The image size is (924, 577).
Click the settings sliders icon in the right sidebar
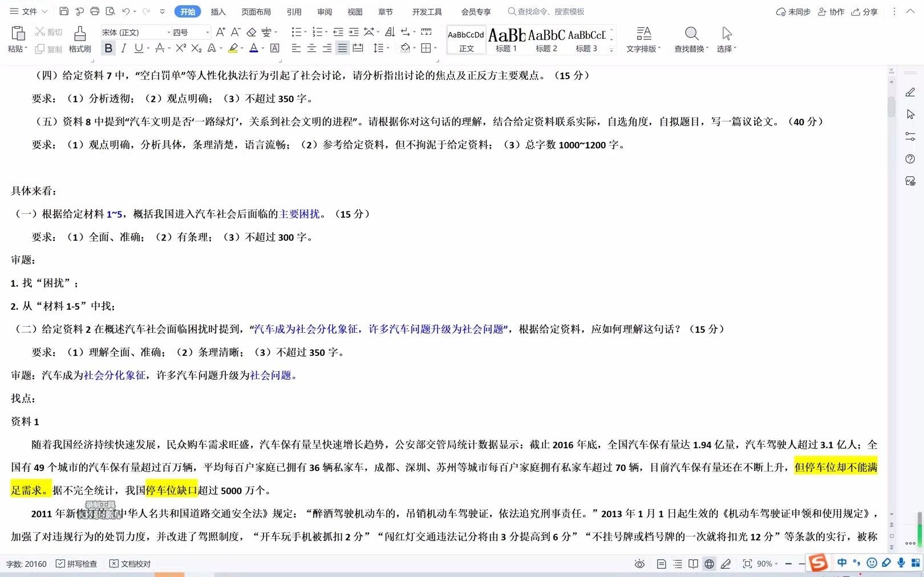coord(910,137)
